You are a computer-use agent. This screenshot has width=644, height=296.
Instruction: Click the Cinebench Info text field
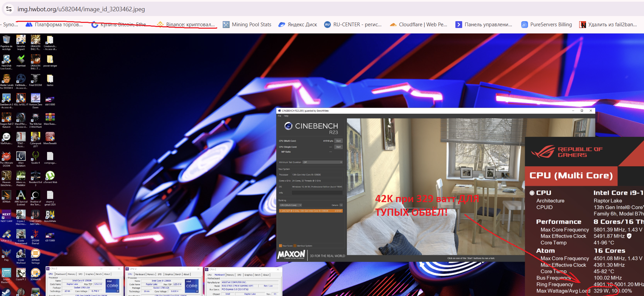pyautogui.click(x=317, y=193)
